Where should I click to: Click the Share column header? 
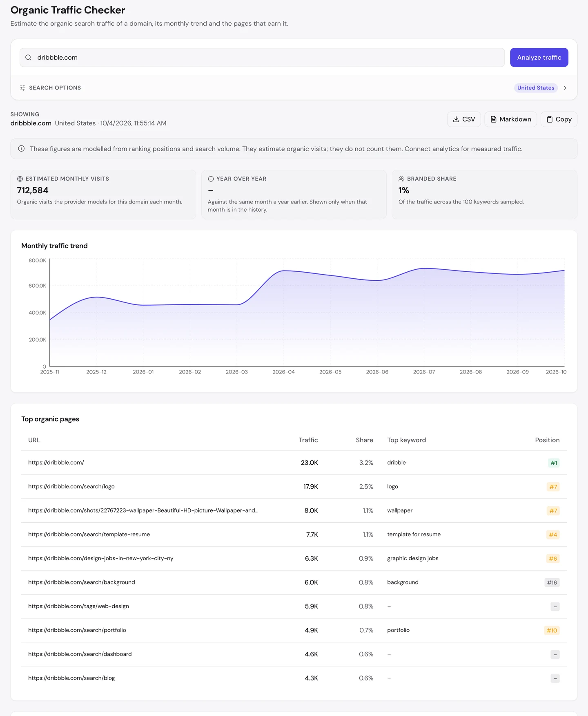coord(364,440)
